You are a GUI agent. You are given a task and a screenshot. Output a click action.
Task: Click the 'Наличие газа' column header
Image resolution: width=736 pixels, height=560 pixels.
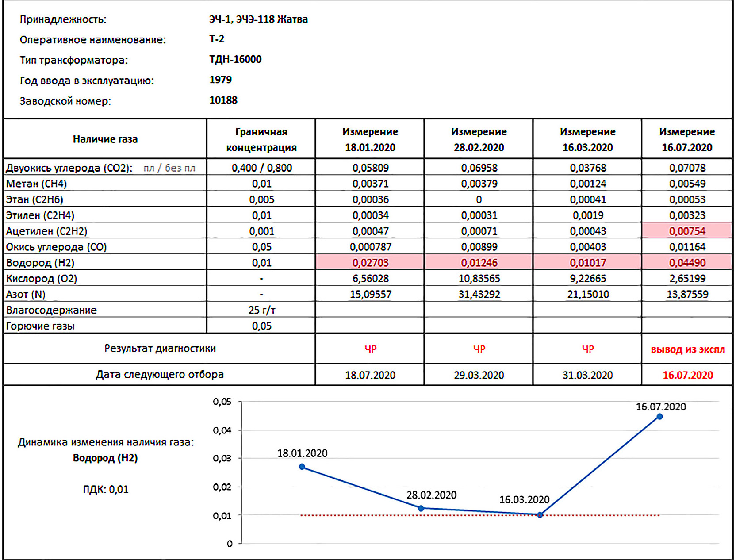105,139
